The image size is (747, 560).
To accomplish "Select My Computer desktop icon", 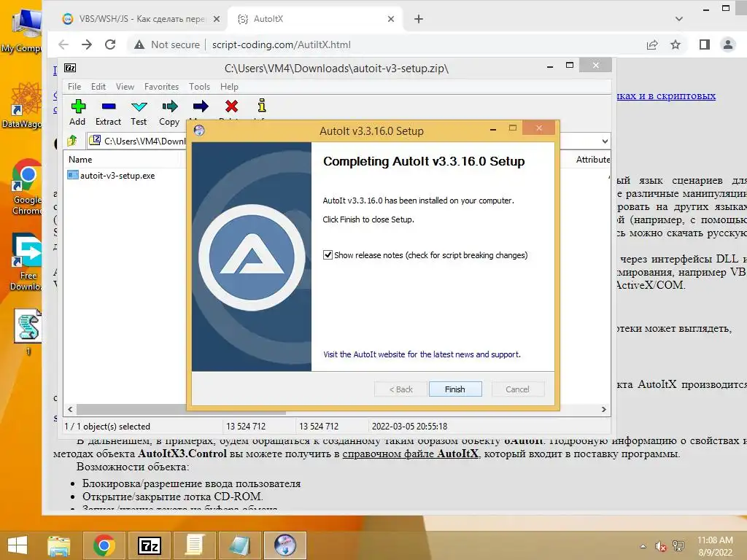I will click(21, 29).
